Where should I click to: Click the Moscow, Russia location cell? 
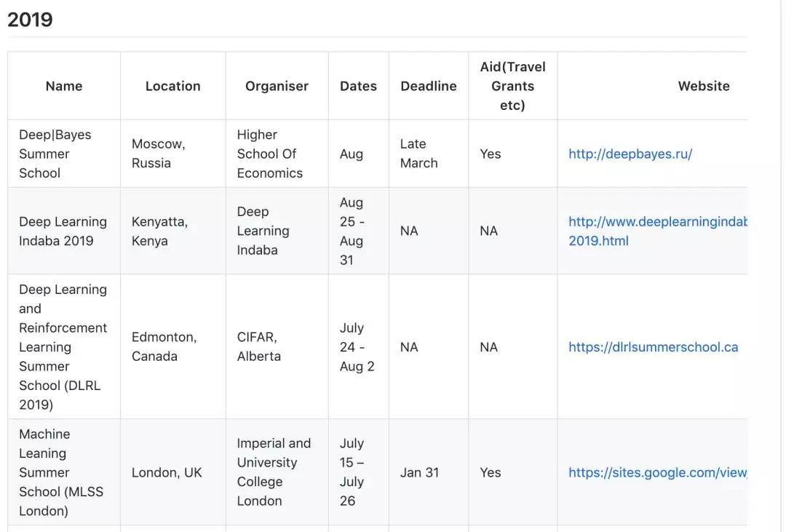click(x=159, y=154)
